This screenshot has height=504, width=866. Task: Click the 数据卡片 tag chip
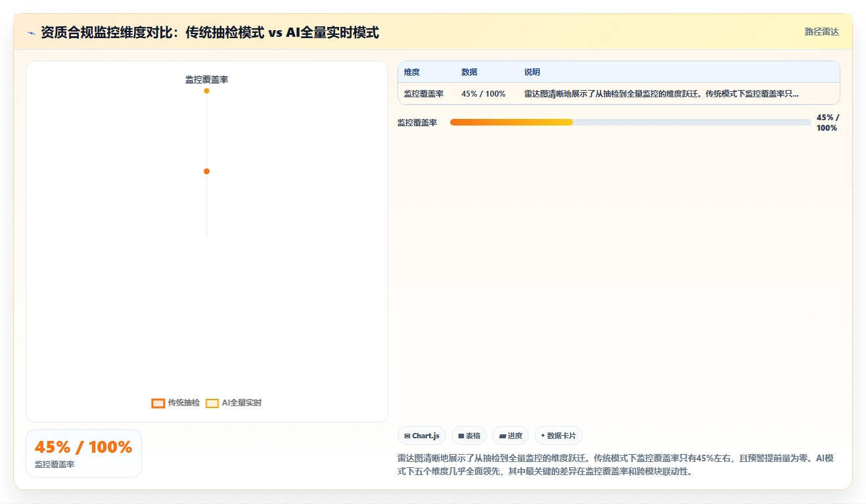click(558, 436)
